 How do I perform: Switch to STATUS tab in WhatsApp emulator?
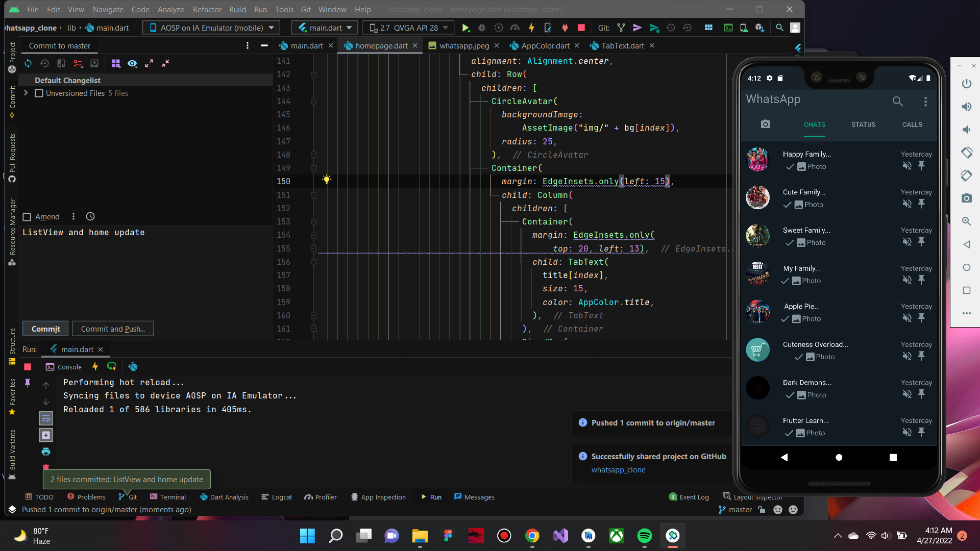tap(863, 124)
